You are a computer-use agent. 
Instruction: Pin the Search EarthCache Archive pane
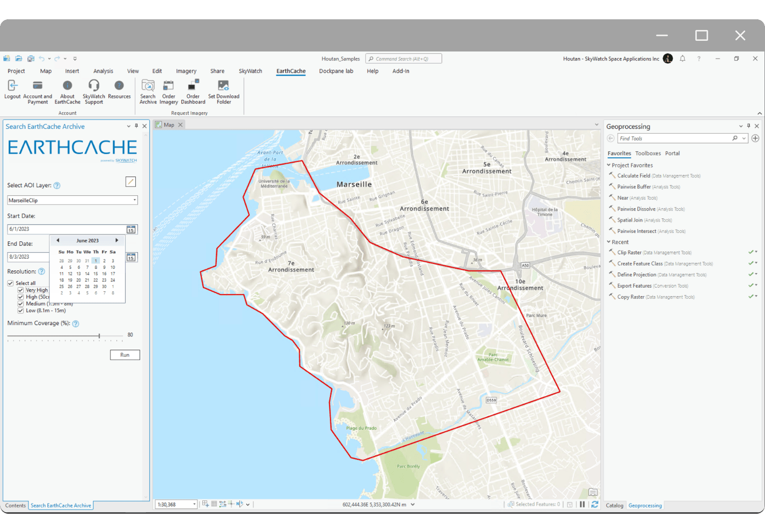tap(136, 126)
